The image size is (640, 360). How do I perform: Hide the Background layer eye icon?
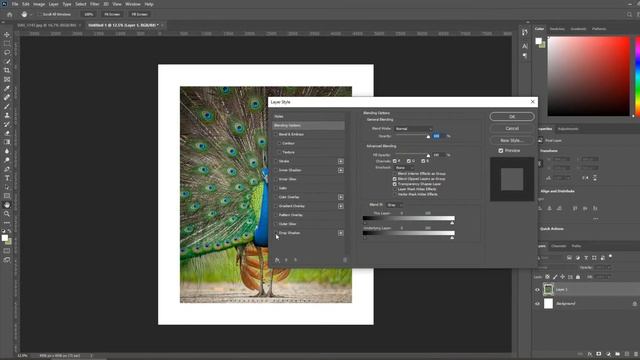(537, 304)
